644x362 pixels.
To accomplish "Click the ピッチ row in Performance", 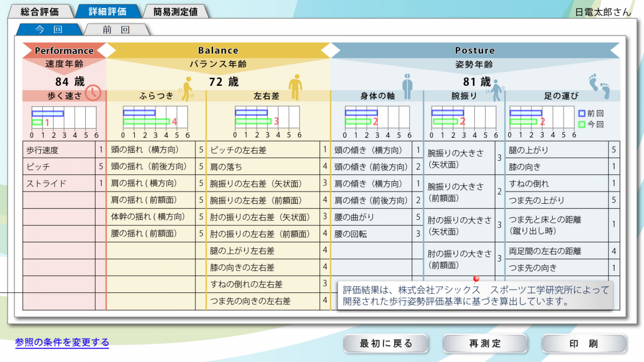I will pos(64,167).
